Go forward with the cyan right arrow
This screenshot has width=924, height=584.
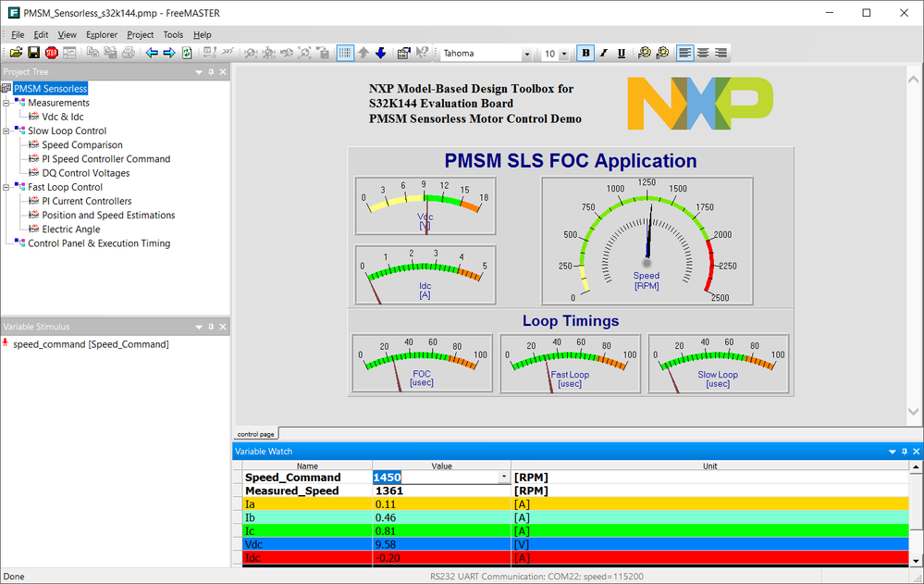coord(169,53)
